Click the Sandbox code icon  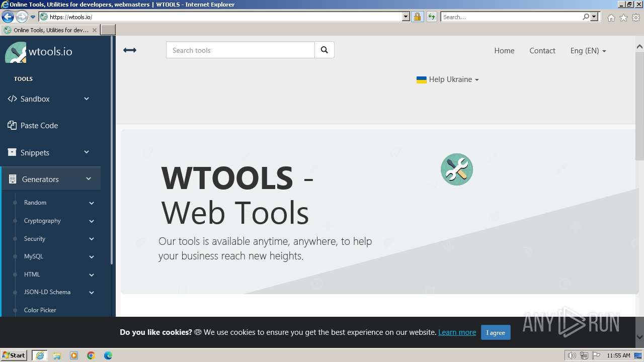[x=12, y=99]
